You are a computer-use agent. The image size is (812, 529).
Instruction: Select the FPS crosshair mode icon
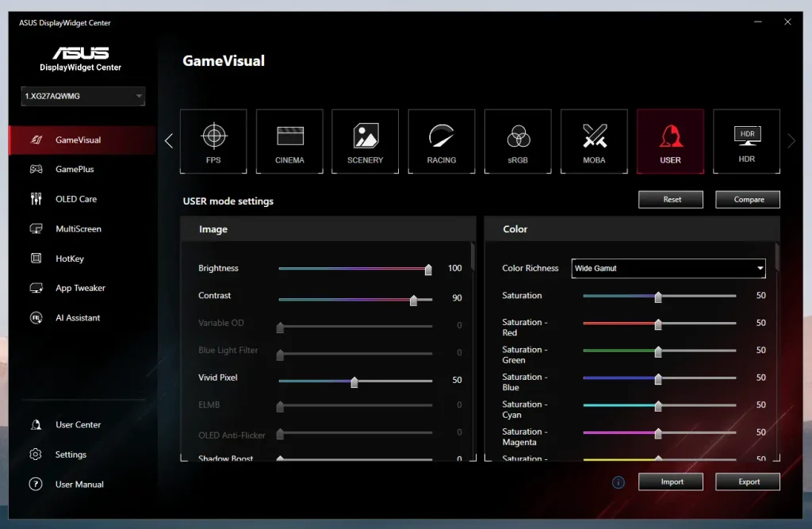pyautogui.click(x=213, y=141)
